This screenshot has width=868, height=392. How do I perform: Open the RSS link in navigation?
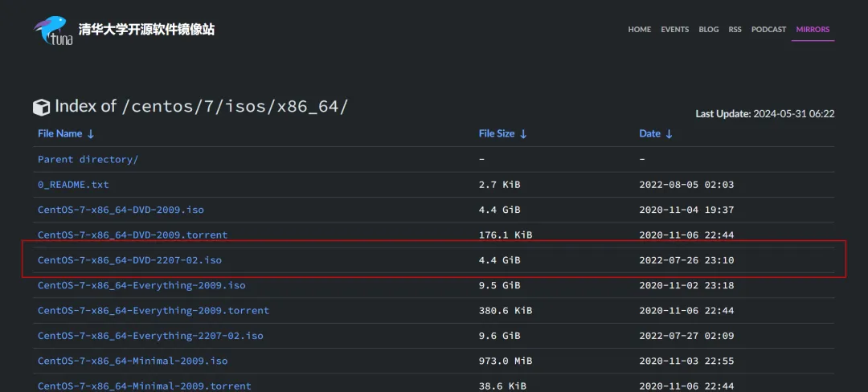(735, 29)
